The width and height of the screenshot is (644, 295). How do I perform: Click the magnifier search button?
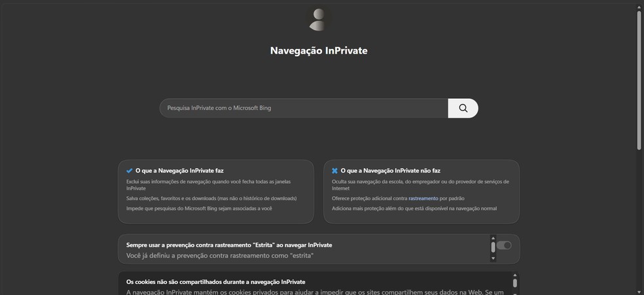[x=463, y=108]
